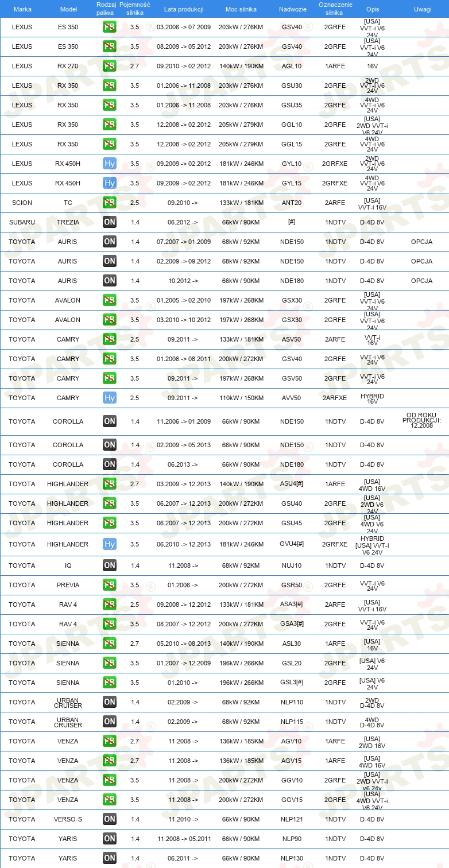Click the power value 110kW / 150KM

click(241, 398)
